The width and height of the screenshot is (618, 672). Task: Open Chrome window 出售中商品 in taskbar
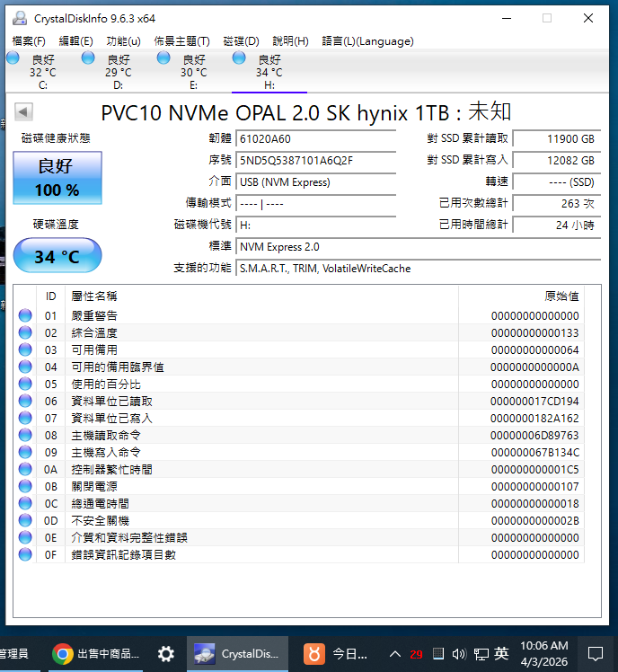(x=95, y=653)
